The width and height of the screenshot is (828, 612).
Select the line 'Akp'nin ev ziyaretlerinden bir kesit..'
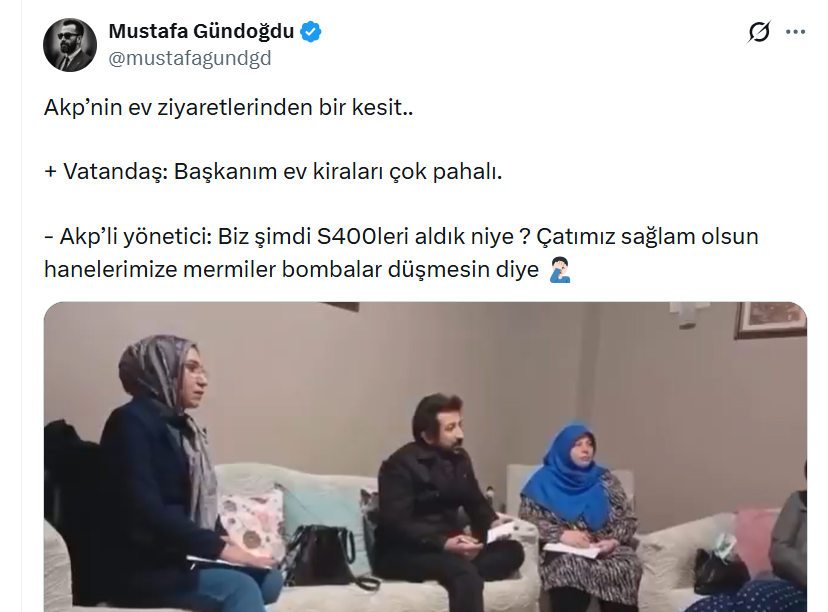229,108
